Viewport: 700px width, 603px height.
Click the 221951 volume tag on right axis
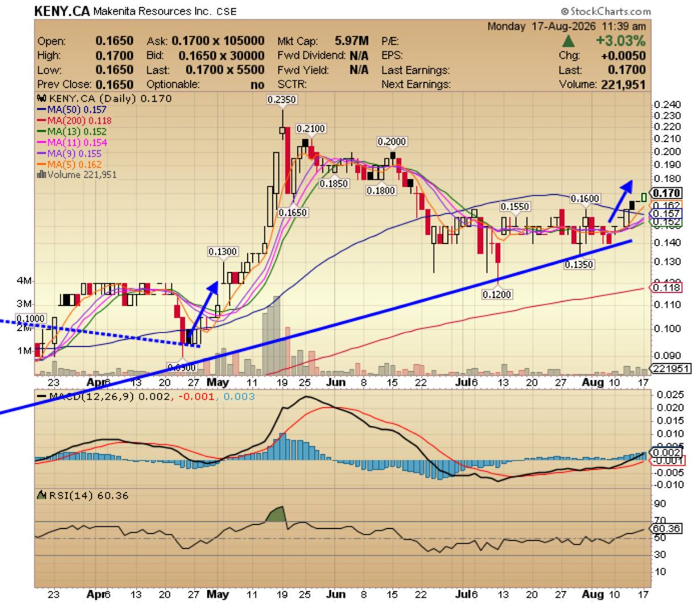[671, 369]
